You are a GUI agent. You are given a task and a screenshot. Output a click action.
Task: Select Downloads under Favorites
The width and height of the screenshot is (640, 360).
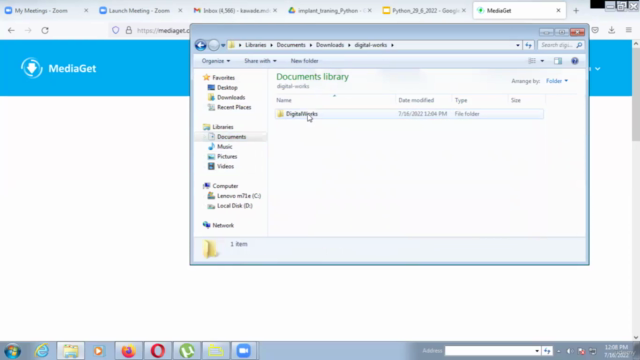[x=231, y=97]
